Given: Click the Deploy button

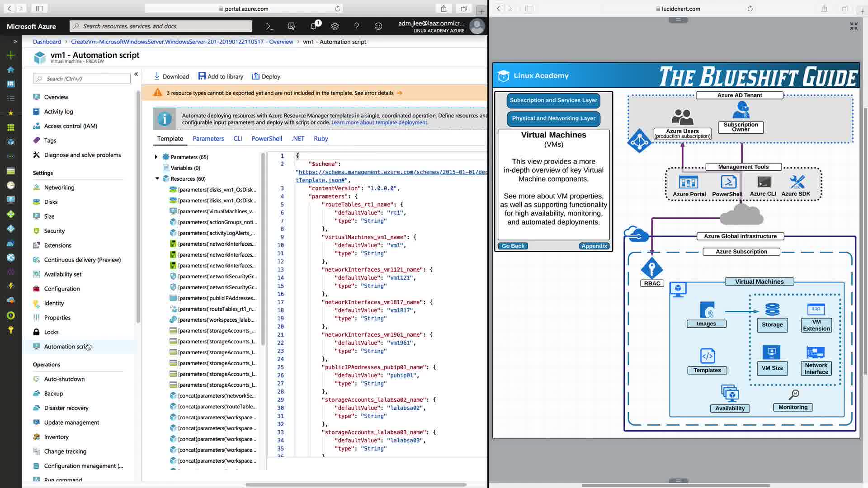Looking at the screenshot, I should tap(266, 76).
